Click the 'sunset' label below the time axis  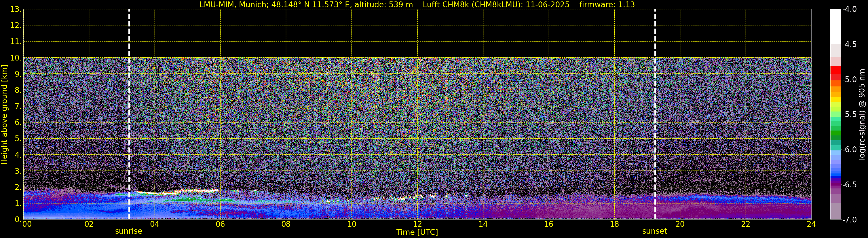pyautogui.click(x=655, y=231)
